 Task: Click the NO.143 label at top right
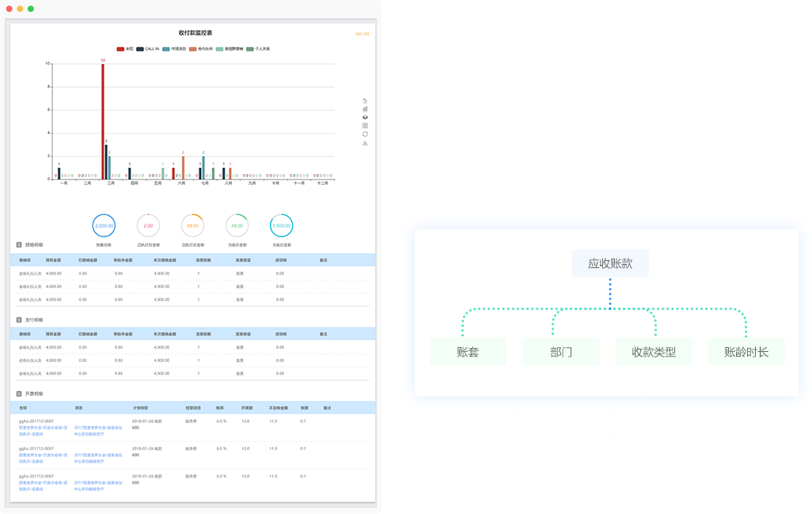(x=362, y=34)
